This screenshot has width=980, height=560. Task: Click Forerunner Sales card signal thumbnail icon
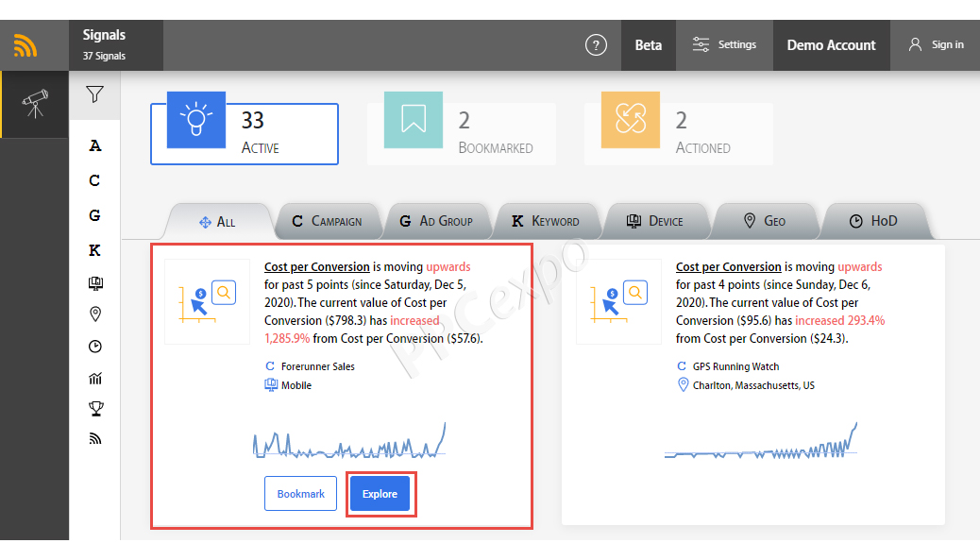[207, 302]
